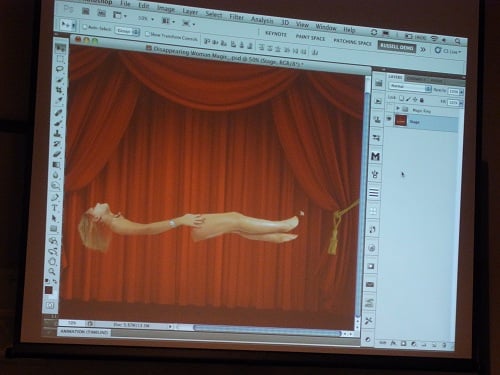Switch to the Painting Space workspace
Screen dimensions: 500x375
tap(310, 38)
